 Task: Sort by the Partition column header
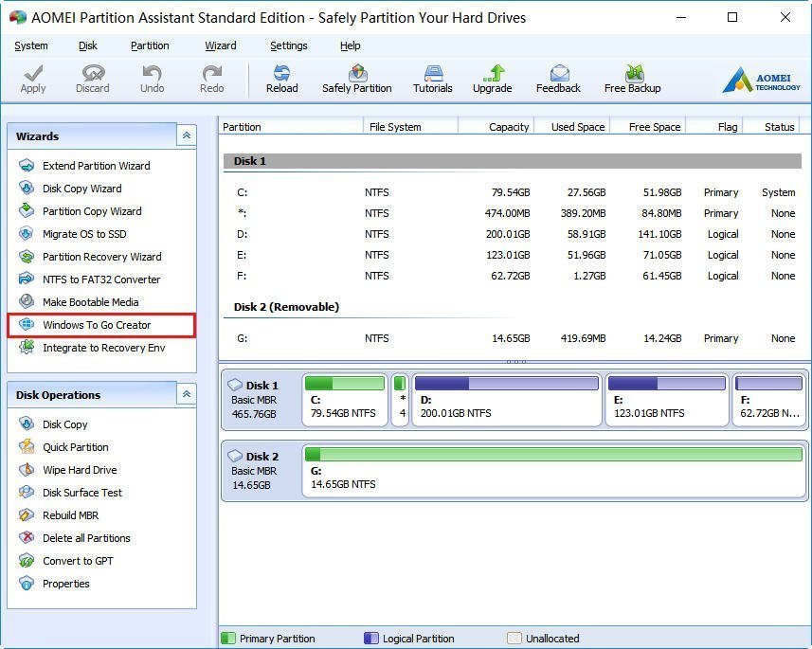(291, 127)
